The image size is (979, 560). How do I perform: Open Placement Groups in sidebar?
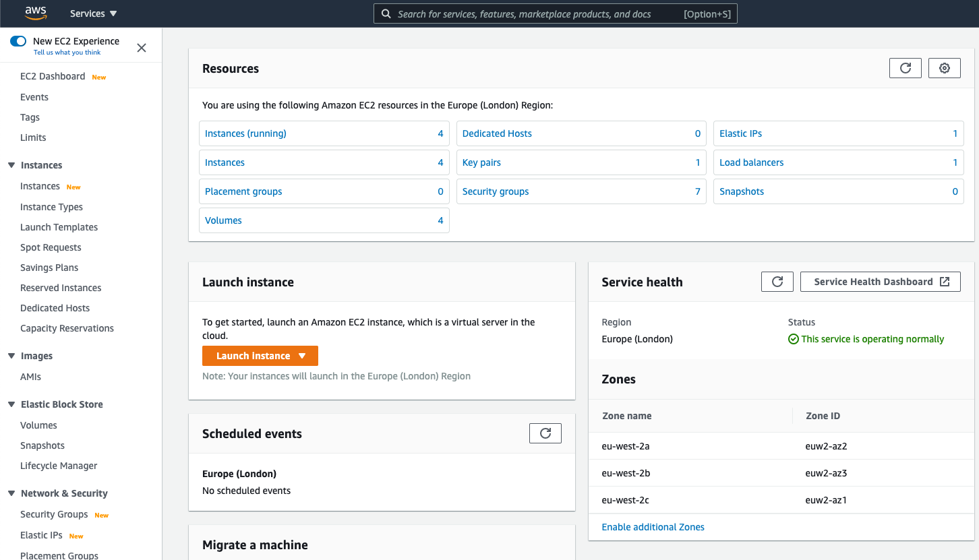59,555
